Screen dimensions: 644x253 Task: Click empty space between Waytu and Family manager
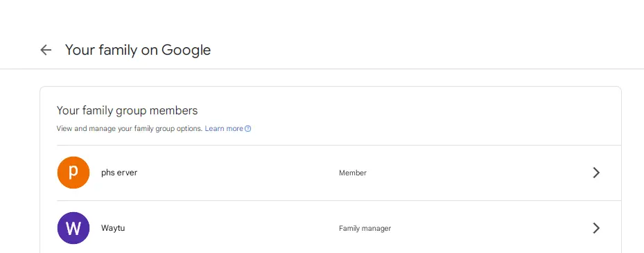tap(232, 228)
